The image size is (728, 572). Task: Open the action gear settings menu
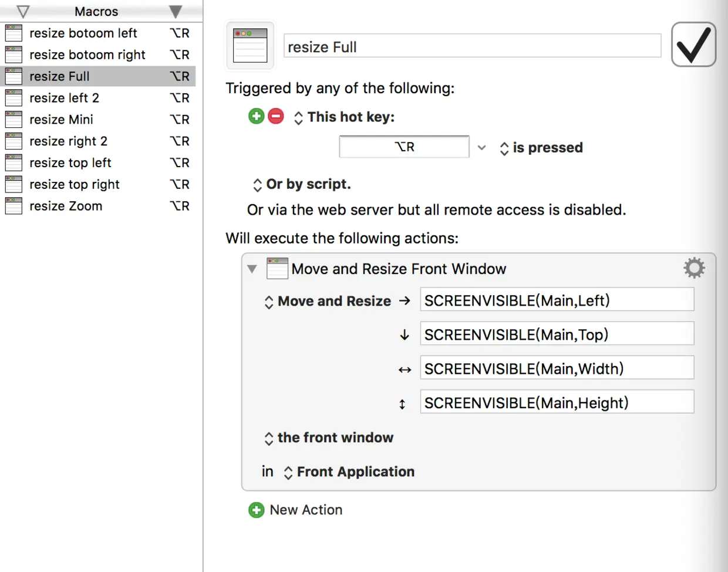click(694, 268)
